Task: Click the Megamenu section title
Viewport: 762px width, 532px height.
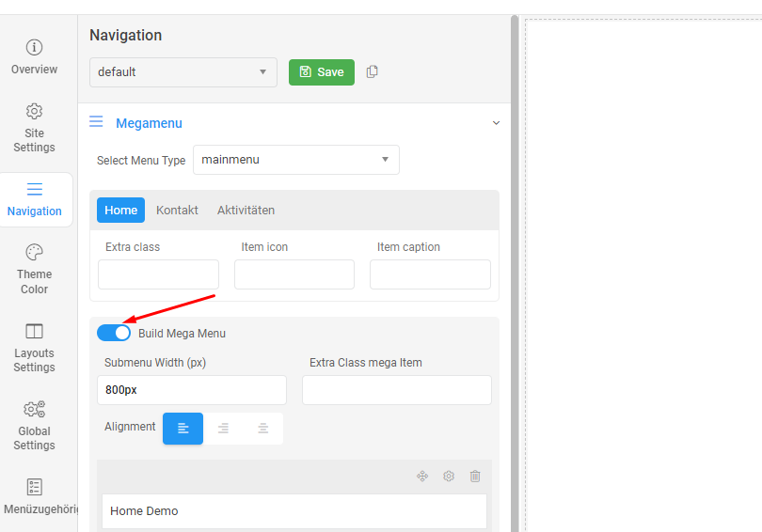Action: tap(149, 123)
